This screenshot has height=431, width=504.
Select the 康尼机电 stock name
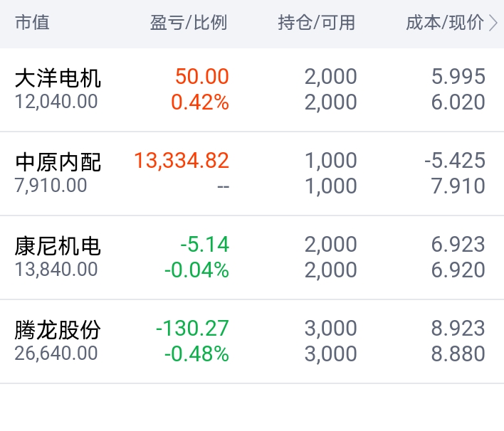coord(58,246)
